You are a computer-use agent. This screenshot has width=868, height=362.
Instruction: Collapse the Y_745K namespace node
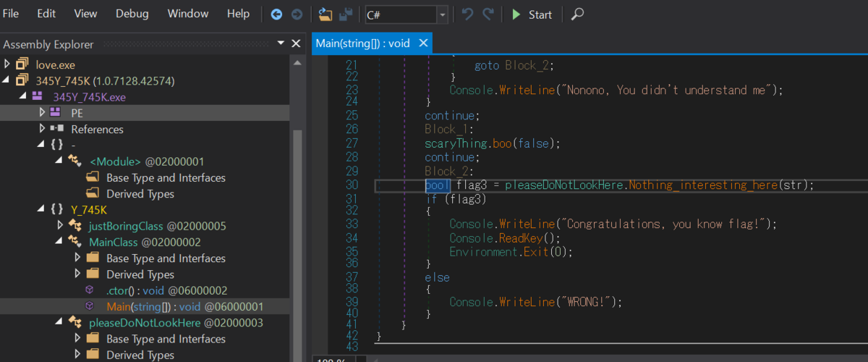pos(41,210)
